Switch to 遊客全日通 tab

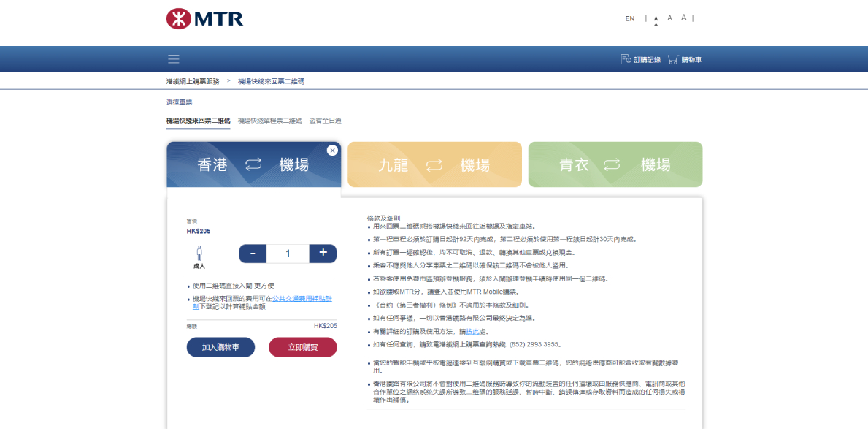(326, 121)
